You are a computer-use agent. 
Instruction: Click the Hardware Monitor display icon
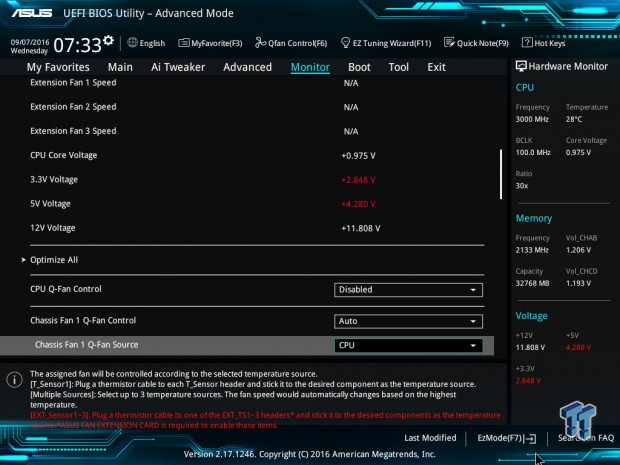click(x=521, y=66)
